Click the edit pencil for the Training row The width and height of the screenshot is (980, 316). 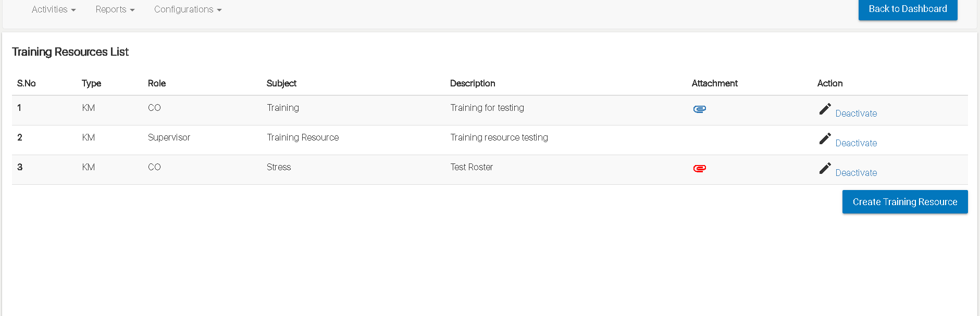[x=825, y=109]
